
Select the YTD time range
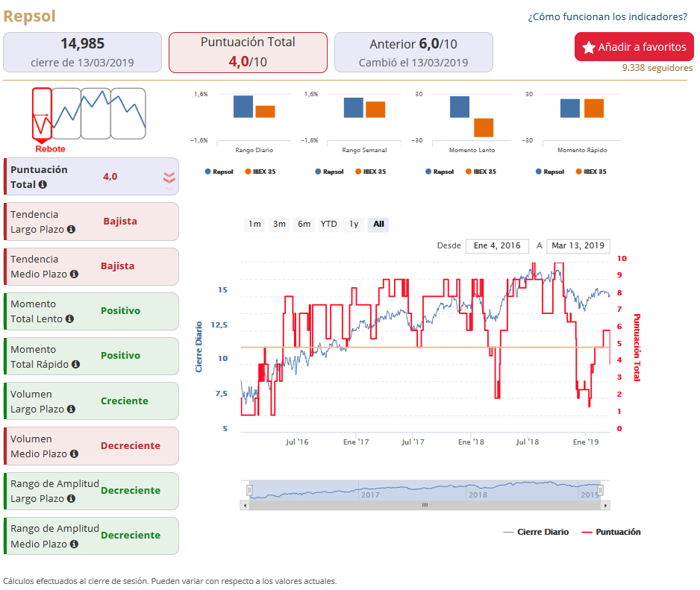pyautogui.click(x=329, y=224)
